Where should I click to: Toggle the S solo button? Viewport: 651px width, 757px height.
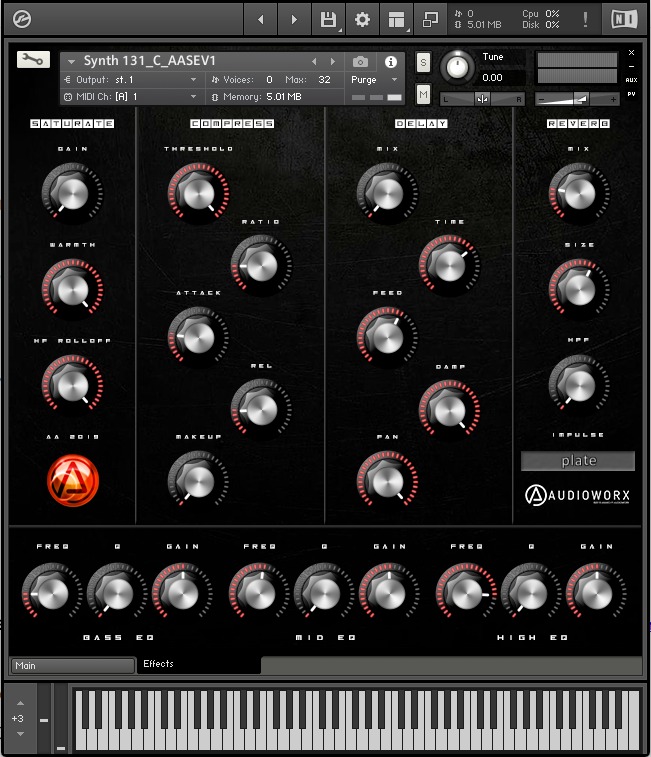423,62
